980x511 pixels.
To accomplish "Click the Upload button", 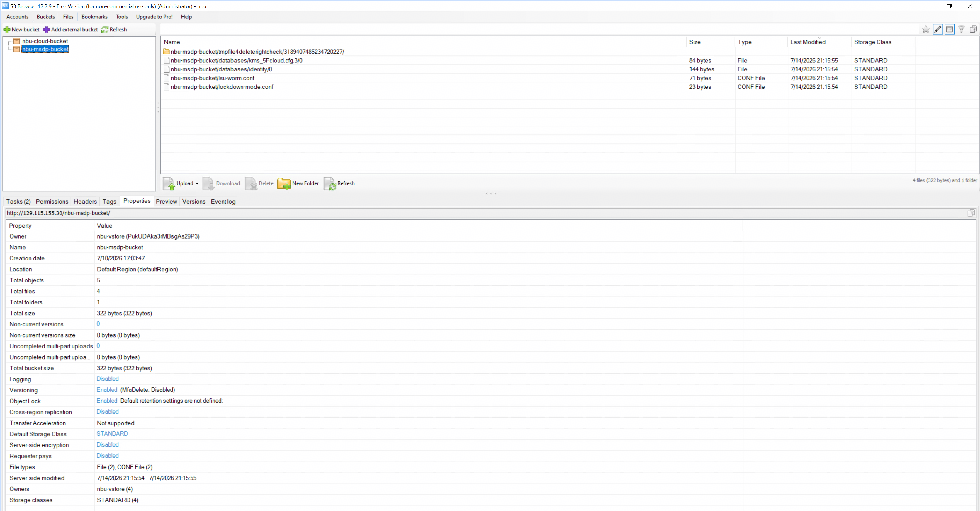I will pyautogui.click(x=178, y=183).
